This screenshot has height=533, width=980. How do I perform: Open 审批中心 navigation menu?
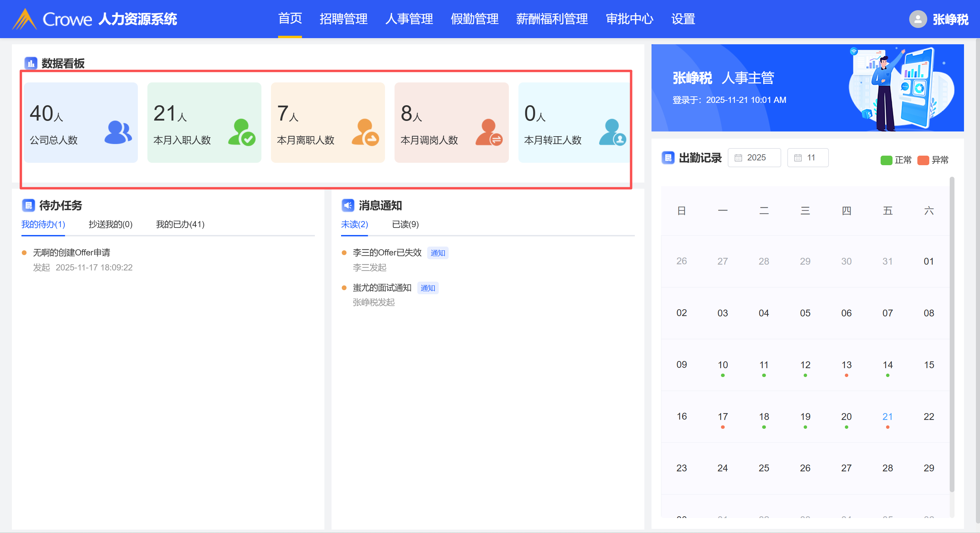629,19
